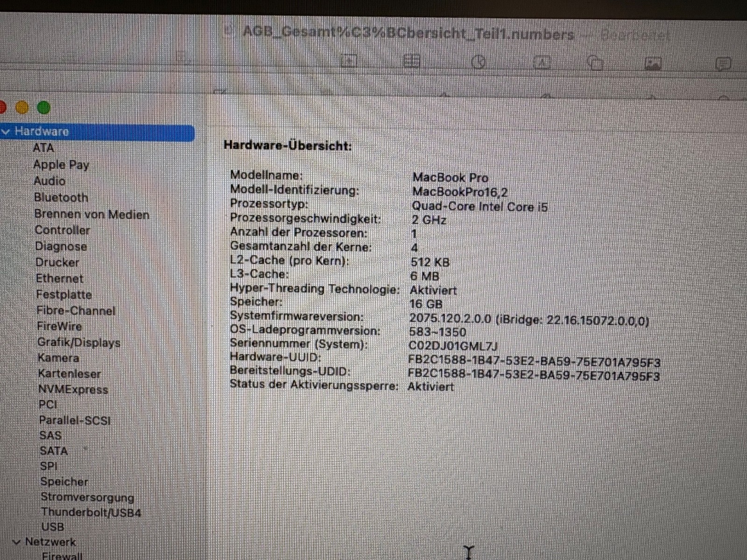This screenshot has width=747, height=560.
Task: Click Speicher value 16 GB
Action: tap(426, 304)
